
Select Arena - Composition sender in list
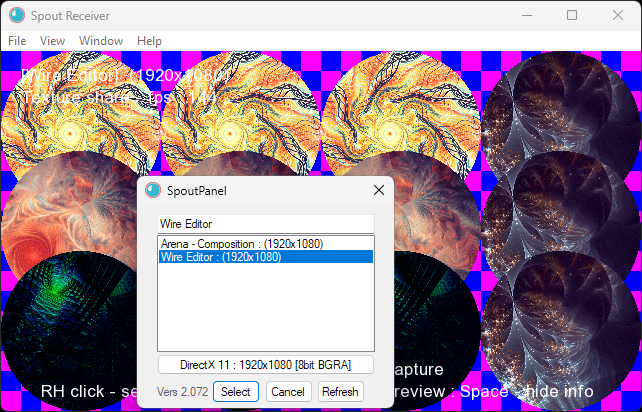[236, 244]
